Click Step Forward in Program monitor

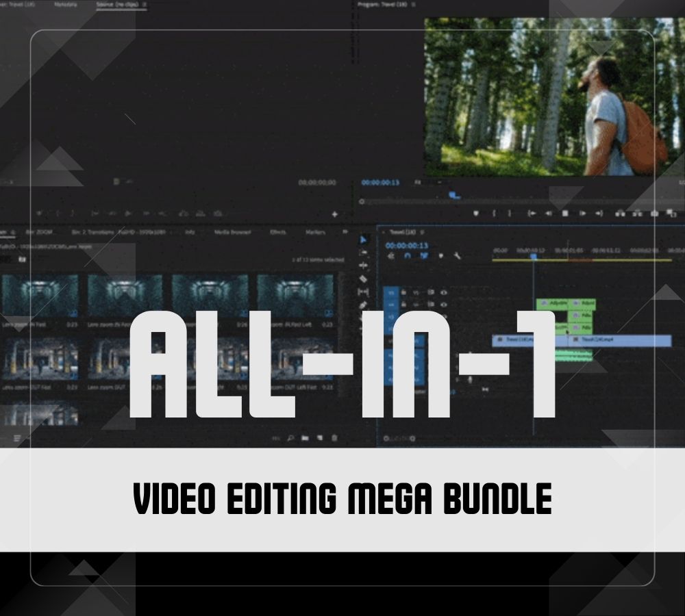click(x=582, y=214)
